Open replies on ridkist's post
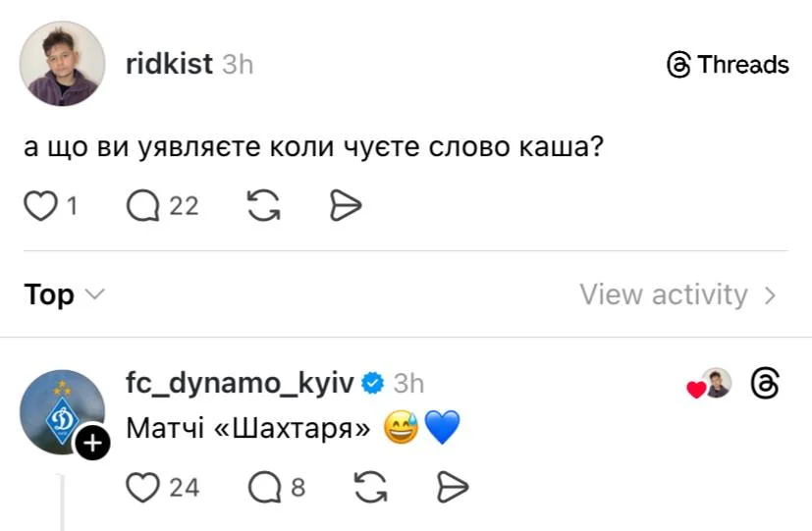Viewport: 812px width, 531px height. (x=143, y=206)
